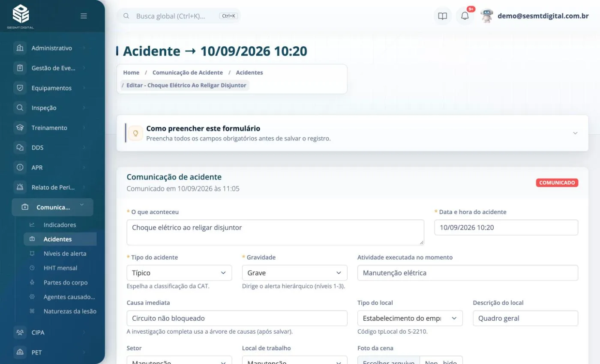Open the Inspeção menu
Screen dimensions: 600x364
tap(52, 107)
